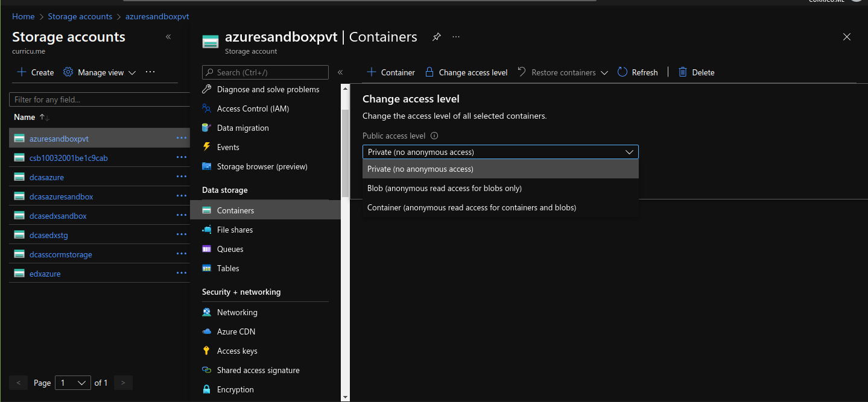
Task: Click the add Container plus icon
Action: click(372, 72)
